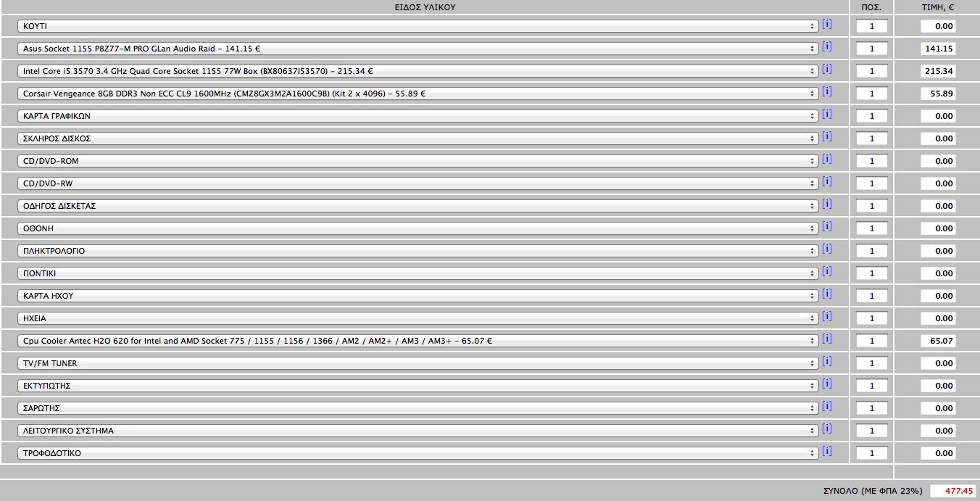980x501 pixels.
Task: Click the ΕΙΔΟΣ ΥΛΙΚΟΥ column header
Action: (425, 7)
